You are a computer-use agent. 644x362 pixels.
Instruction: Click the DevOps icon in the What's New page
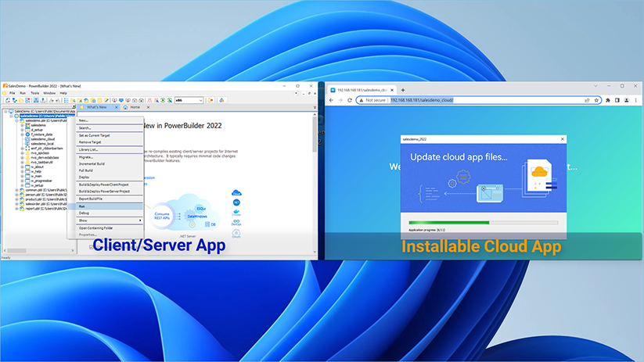pyautogui.click(x=236, y=223)
